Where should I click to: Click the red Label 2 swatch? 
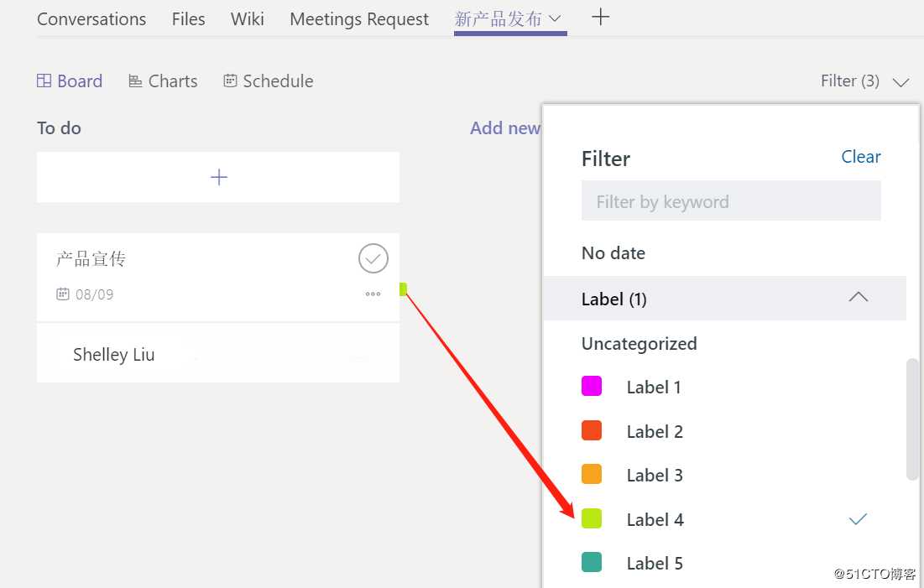[x=592, y=430]
